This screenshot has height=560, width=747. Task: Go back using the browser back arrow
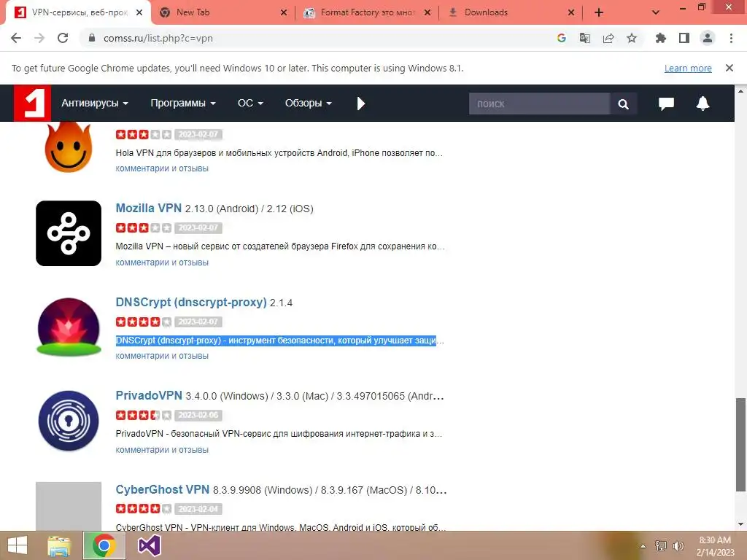click(16, 38)
